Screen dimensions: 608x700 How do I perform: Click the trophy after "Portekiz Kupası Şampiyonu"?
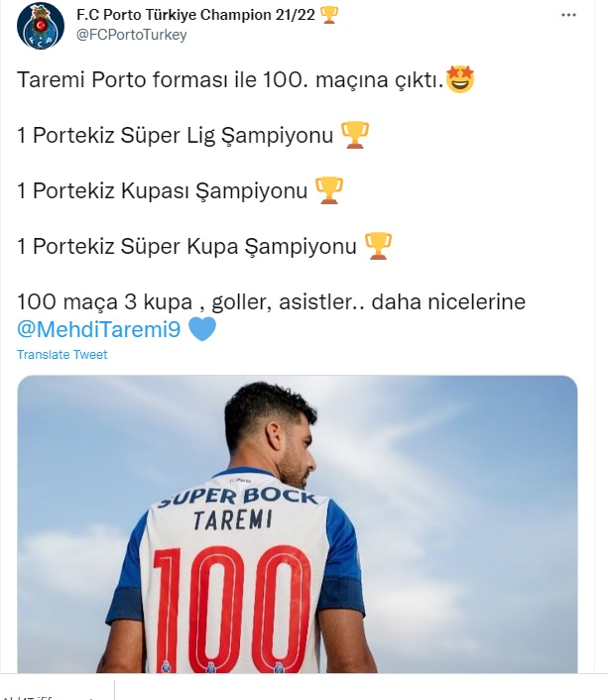point(329,189)
